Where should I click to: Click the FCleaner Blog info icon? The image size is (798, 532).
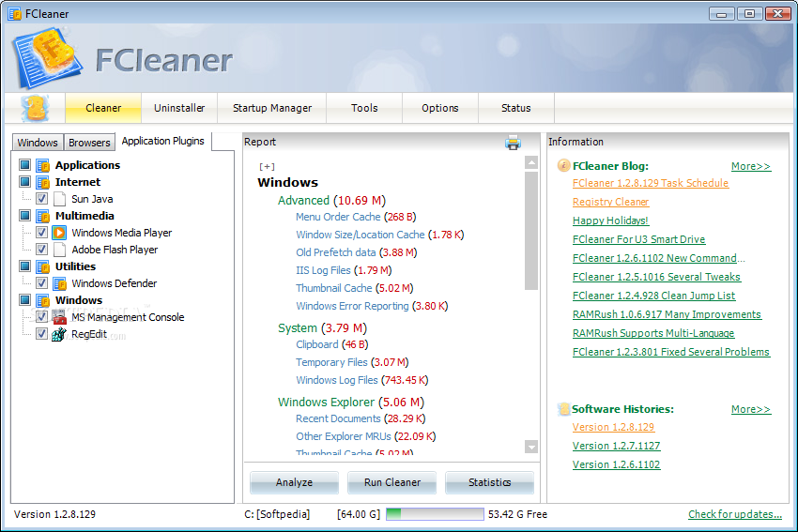pos(563,166)
